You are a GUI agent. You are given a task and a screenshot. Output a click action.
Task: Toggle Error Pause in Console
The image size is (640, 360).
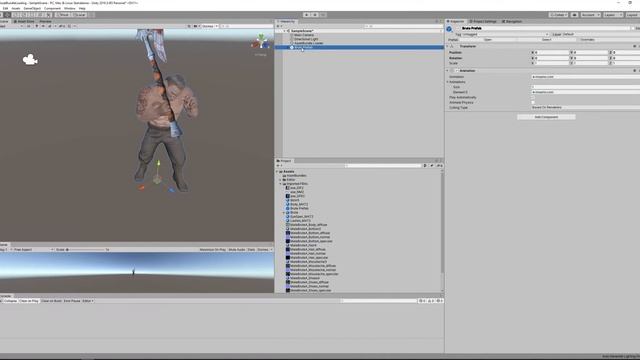[72, 301]
